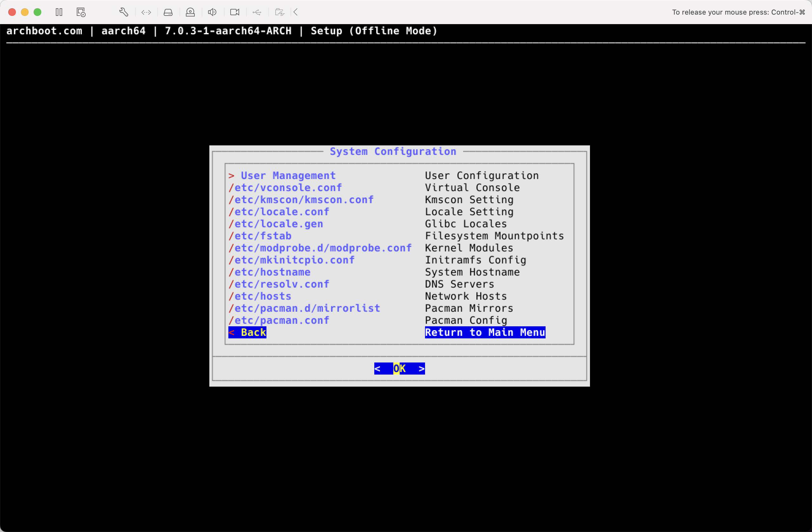Choose the /etc/locale.gen row

coord(396,224)
